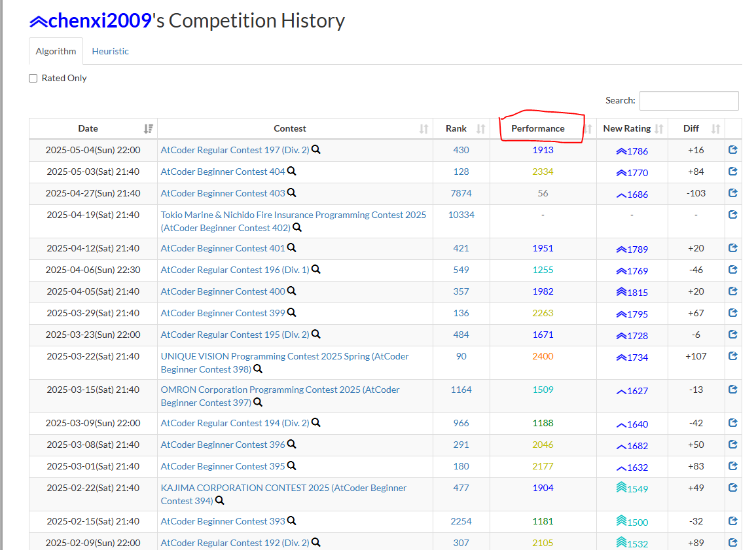Click magnifier beside AtCoder Regular Contest 194
The width and height of the screenshot is (756, 550).
coord(315,422)
